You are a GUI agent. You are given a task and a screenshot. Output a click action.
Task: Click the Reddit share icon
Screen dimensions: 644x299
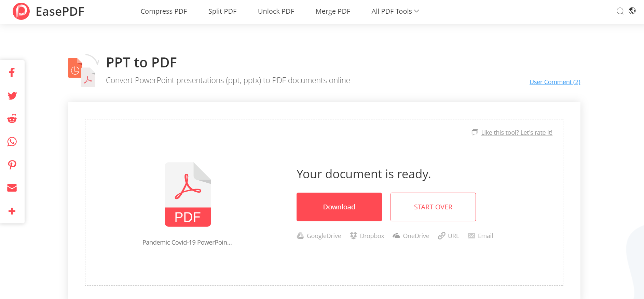[x=12, y=119]
